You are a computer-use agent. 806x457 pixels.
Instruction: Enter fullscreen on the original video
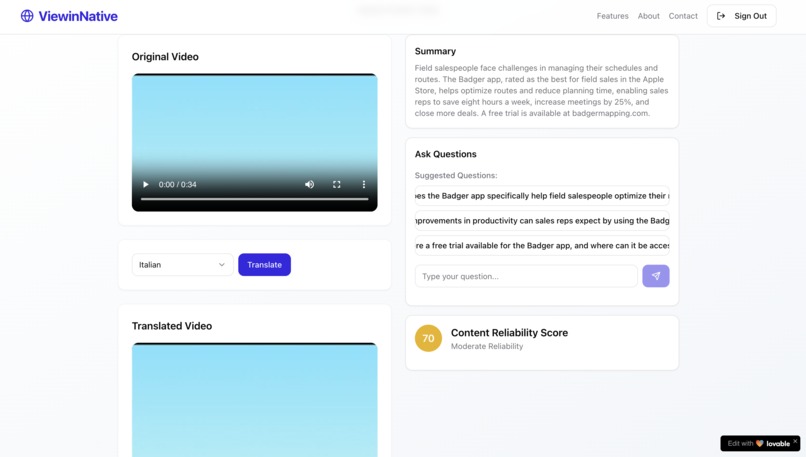point(337,184)
